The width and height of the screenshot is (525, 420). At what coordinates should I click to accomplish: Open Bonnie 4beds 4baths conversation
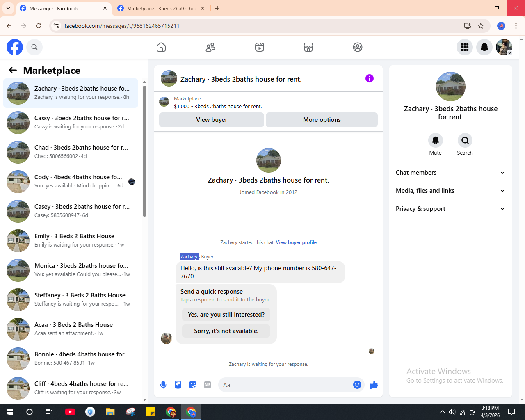pos(71,359)
